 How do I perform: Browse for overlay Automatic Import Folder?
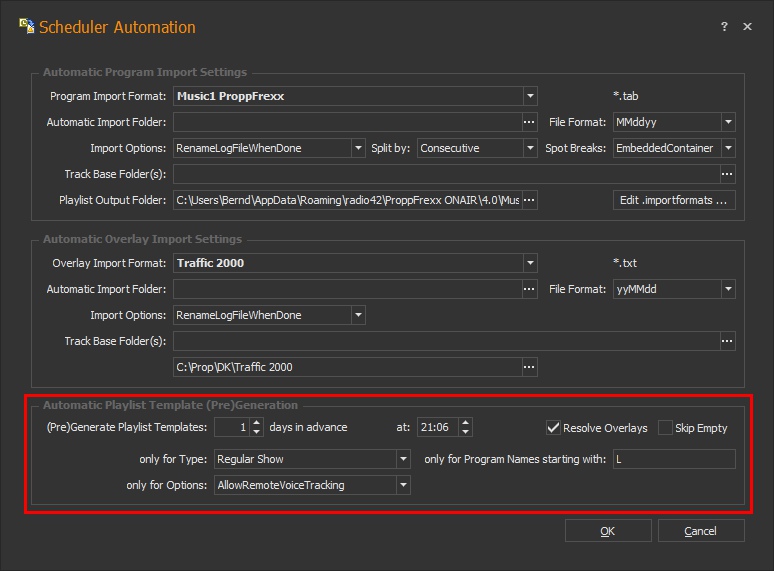530,289
